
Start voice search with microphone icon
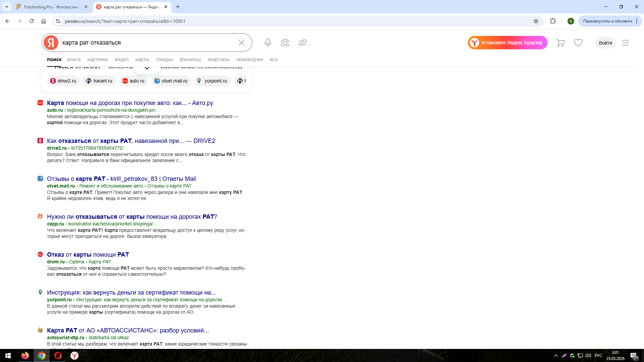click(268, 43)
